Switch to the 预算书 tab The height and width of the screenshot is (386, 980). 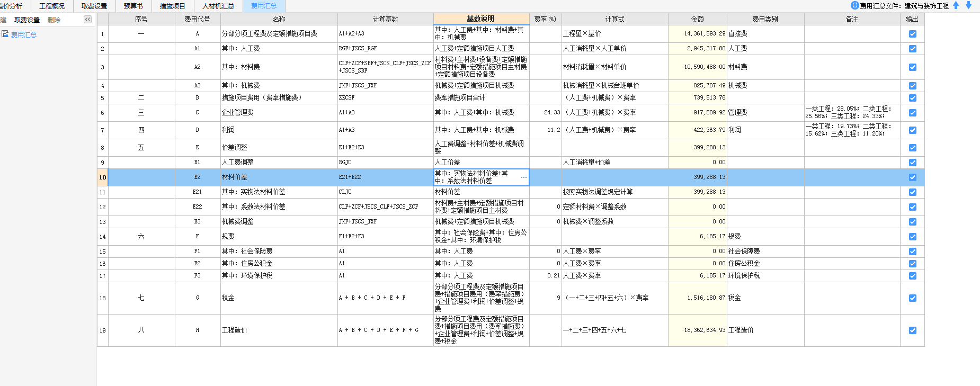pos(133,6)
